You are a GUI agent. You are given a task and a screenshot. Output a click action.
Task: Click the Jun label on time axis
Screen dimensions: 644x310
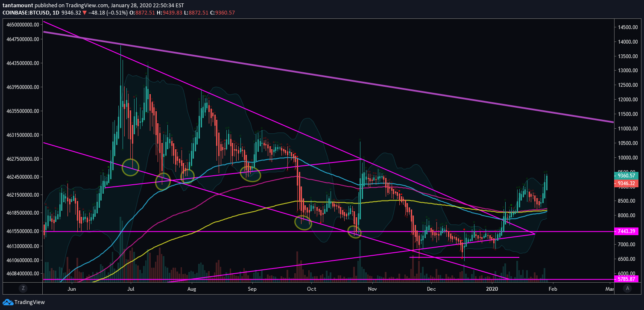pyautogui.click(x=72, y=289)
